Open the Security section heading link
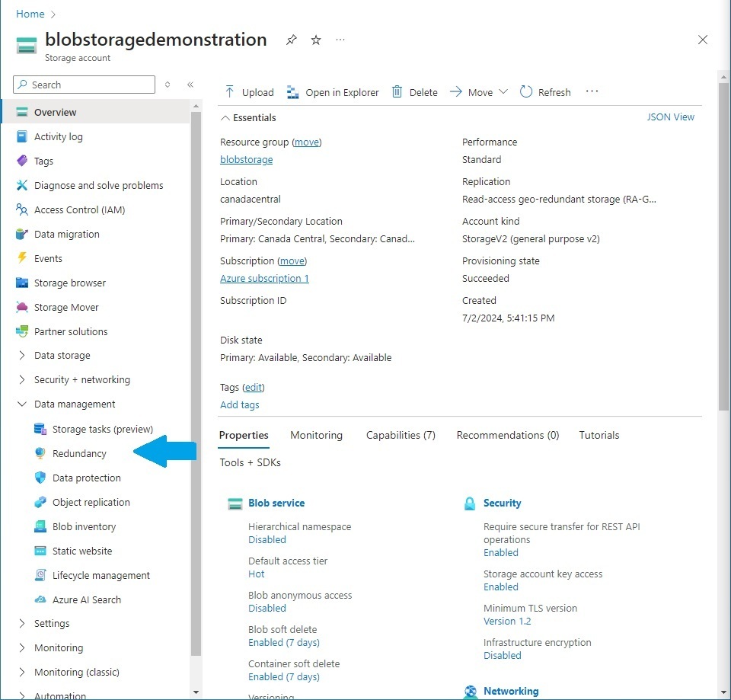Viewport: 731px width, 700px height. pyautogui.click(x=502, y=503)
